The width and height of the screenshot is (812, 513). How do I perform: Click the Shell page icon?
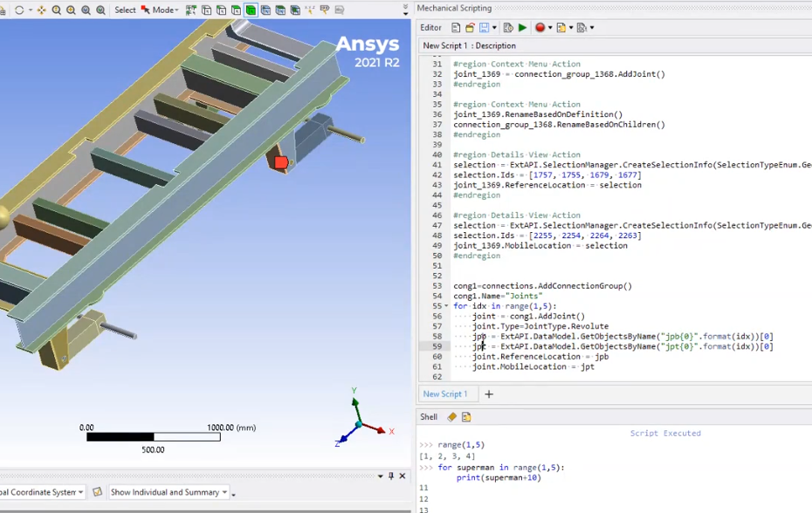click(x=466, y=417)
